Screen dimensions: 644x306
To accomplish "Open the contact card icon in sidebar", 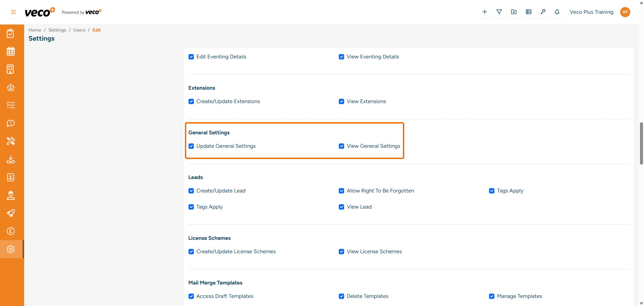I will click(11, 177).
